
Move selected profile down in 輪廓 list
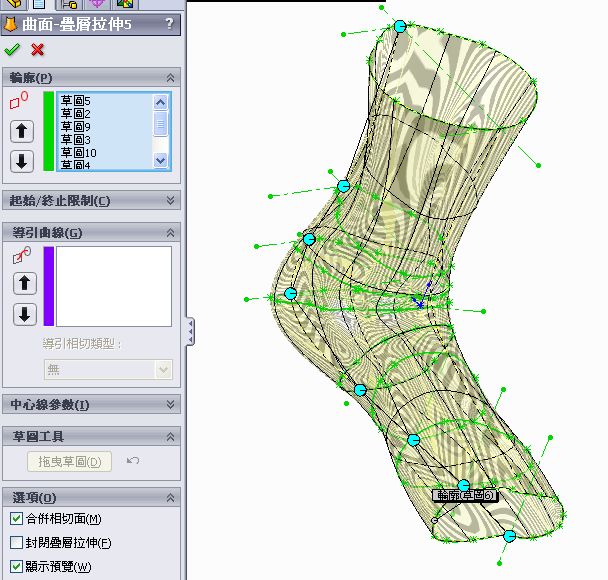tap(22, 161)
